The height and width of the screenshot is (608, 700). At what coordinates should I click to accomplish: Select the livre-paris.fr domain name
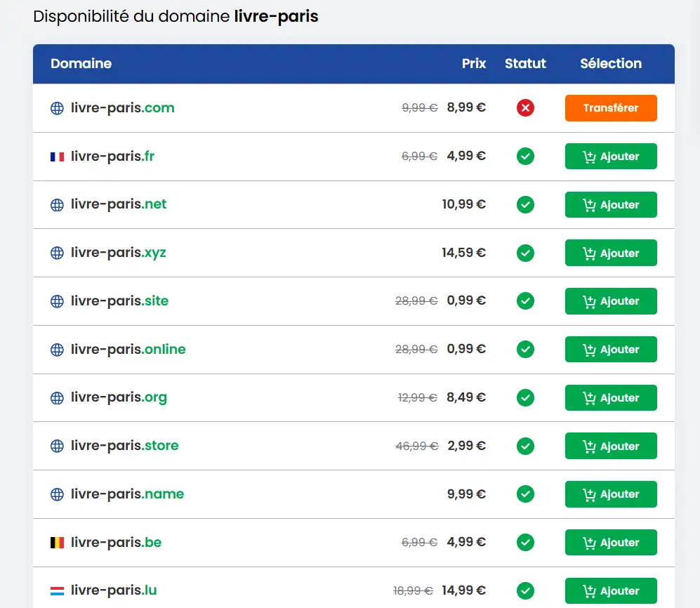coord(112,157)
